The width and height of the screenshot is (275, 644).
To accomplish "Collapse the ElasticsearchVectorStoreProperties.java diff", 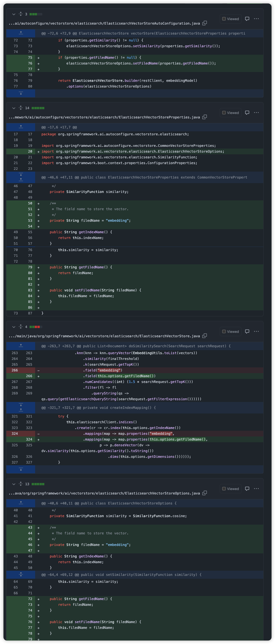I will [14, 108].
